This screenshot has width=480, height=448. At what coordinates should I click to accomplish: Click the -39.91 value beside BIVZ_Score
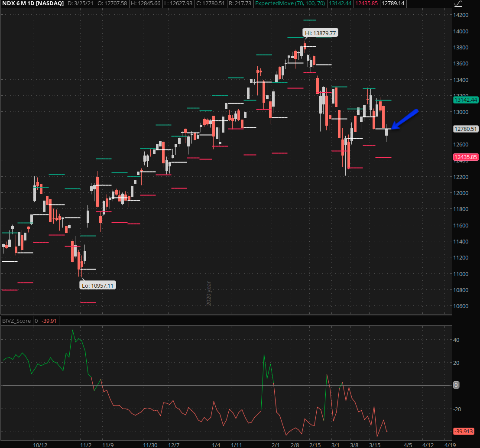[x=50, y=321]
